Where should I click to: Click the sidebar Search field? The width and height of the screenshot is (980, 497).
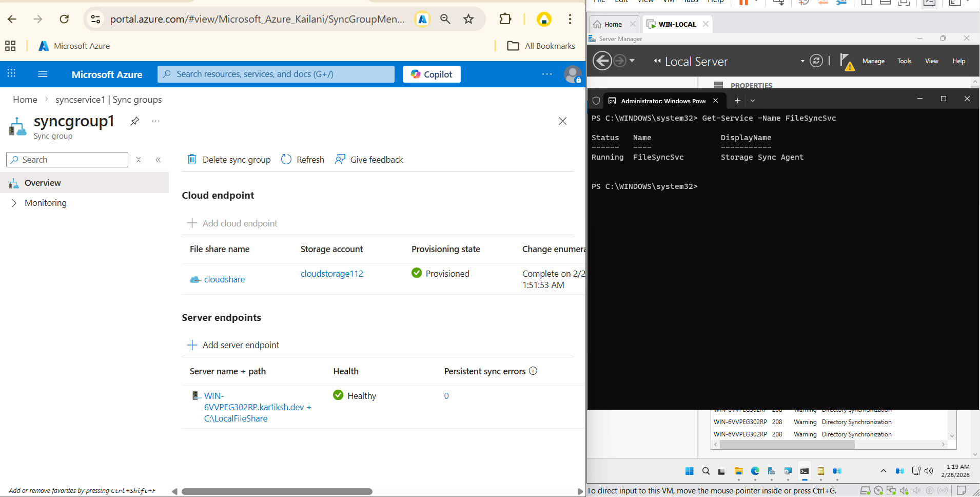tap(67, 160)
